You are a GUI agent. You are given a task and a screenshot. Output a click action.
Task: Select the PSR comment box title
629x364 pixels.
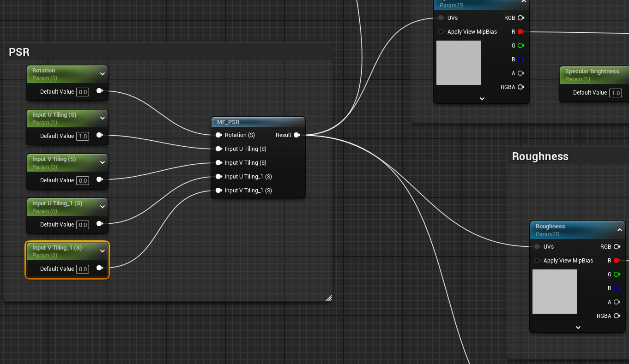[x=19, y=52]
